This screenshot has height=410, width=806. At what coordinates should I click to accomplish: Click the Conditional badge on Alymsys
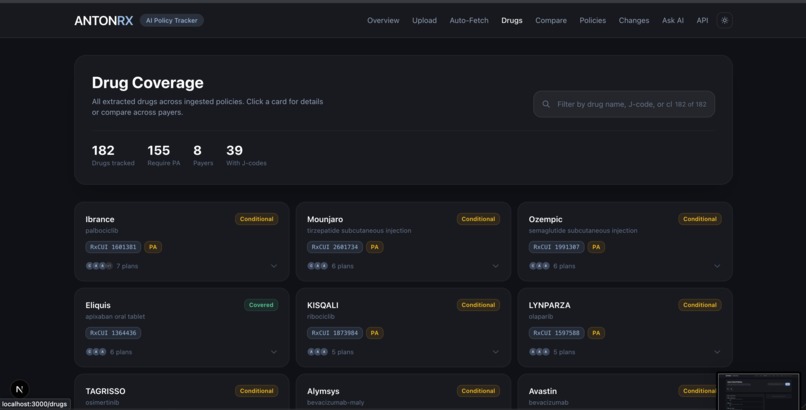click(478, 391)
